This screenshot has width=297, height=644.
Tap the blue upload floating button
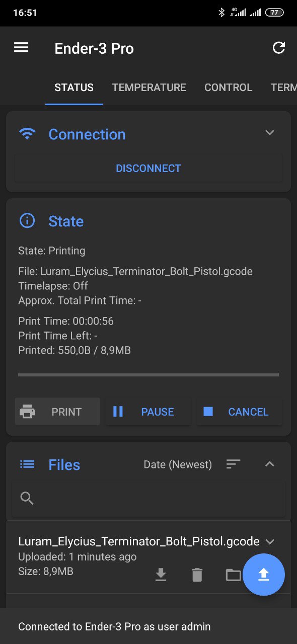tap(264, 575)
